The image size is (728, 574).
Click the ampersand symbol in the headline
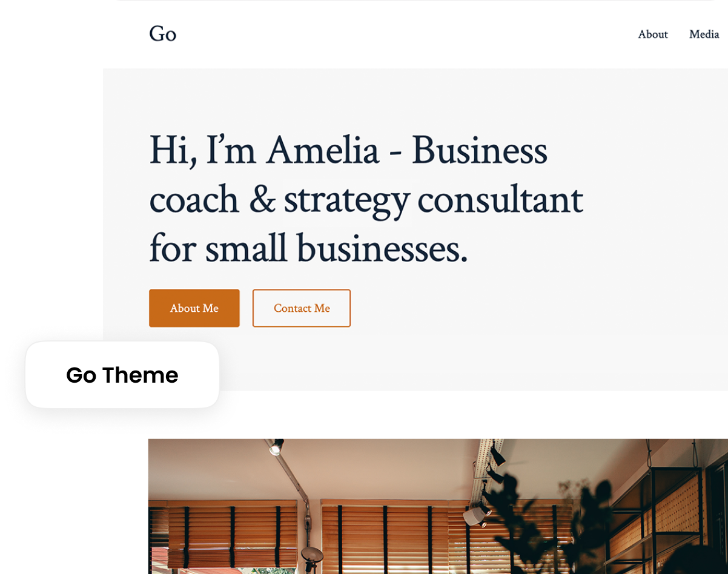pos(262,200)
